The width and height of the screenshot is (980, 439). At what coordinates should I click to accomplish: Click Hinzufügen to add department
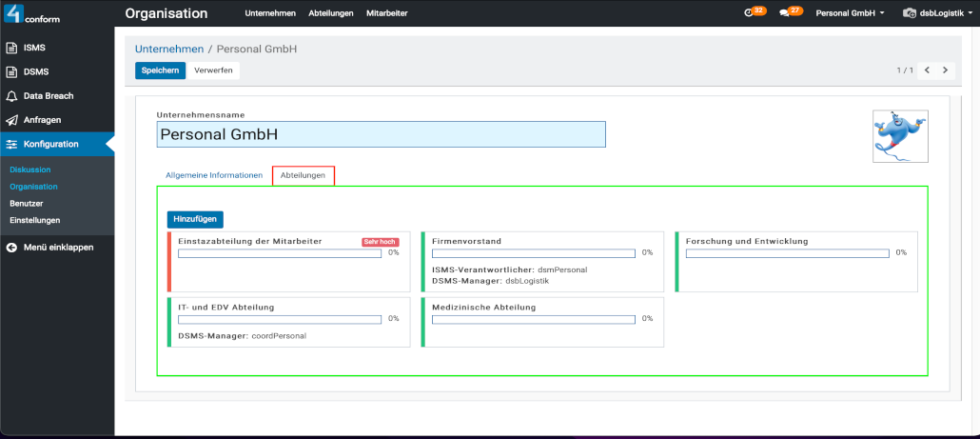[x=195, y=219]
